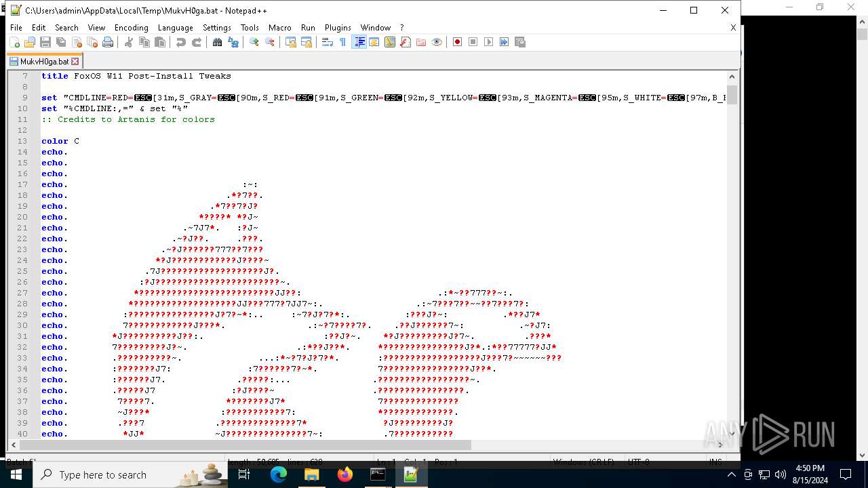The width and height of the screenshot is (868, 488).
Task: Open the Search menu
Action: 66,28
